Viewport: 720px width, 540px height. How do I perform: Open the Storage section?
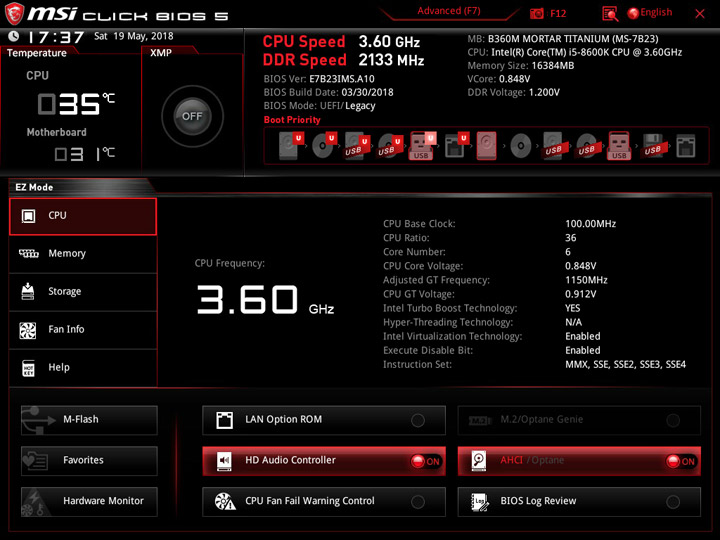[x=83, y=292]
